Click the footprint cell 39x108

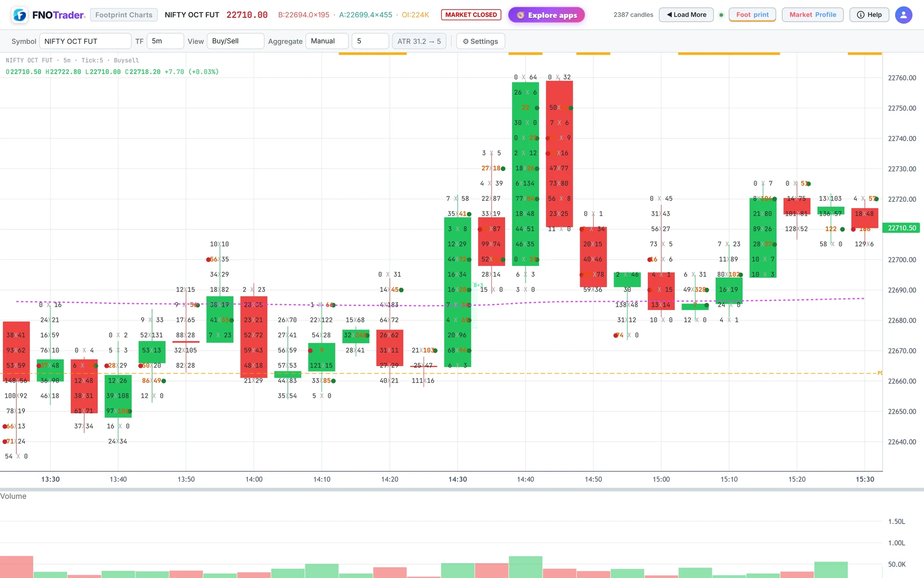point(117,396)
